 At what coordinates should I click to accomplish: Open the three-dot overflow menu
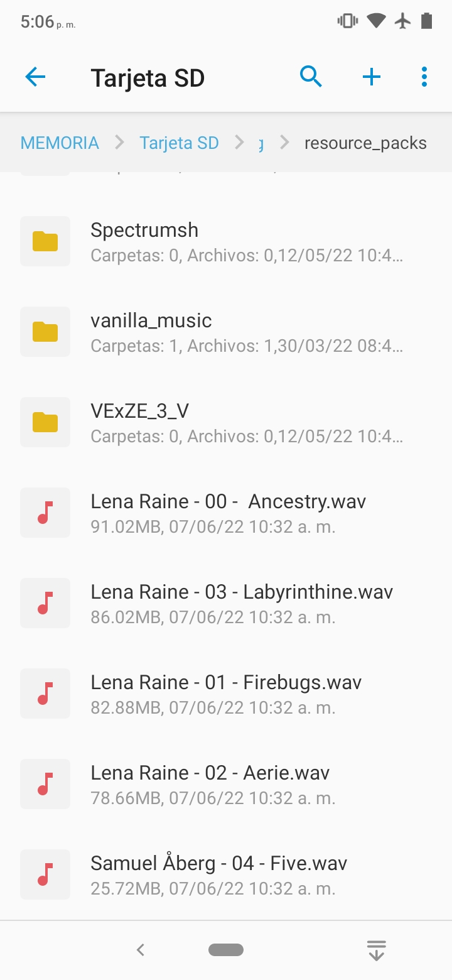[424, 77]
